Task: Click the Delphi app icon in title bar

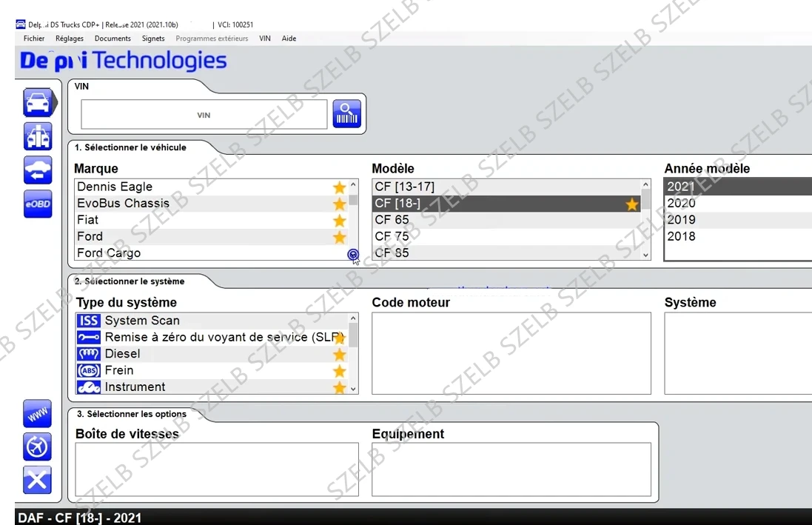Action: pyautogui.click(x=21, y=24)
